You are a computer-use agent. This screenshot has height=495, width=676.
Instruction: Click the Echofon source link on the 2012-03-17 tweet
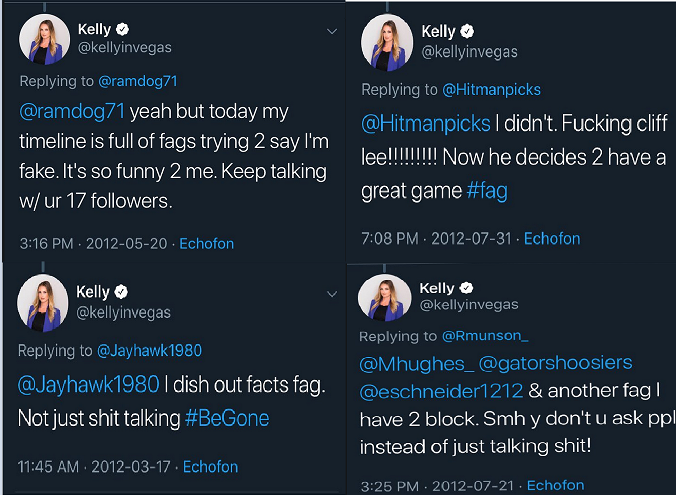210,467
